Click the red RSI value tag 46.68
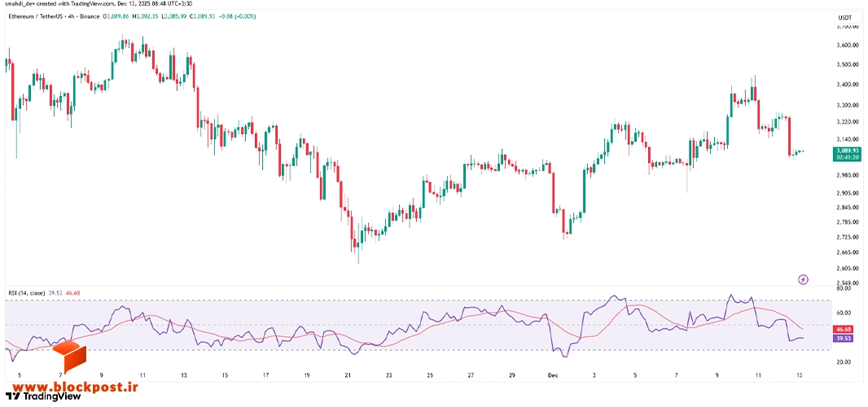Viewport: 868px width, 407px height. (844, 329)
